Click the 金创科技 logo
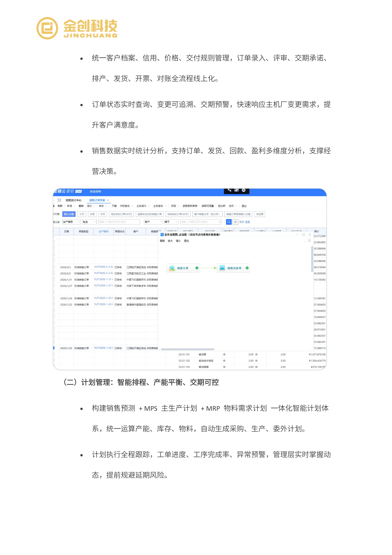 coord(77,28)
